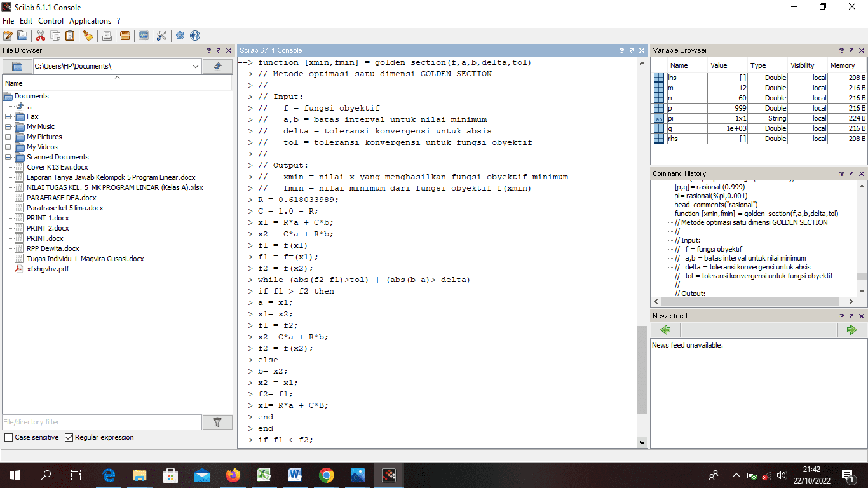Click the console vertical scrollbar
868x488 pixels.
(642, 370)
